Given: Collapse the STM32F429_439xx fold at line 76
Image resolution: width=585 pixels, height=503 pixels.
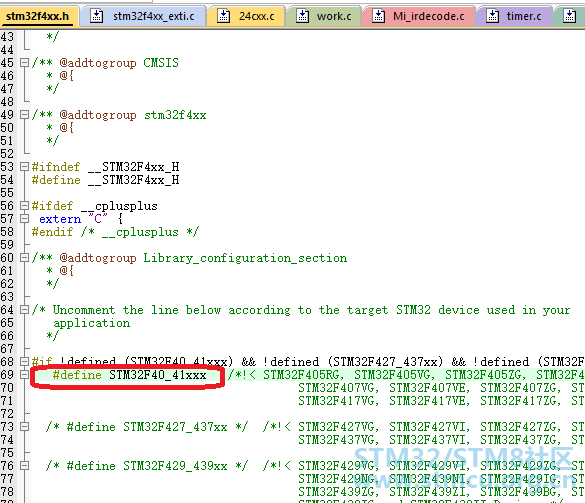Looking at the screenshot, I should click(24, 466).
